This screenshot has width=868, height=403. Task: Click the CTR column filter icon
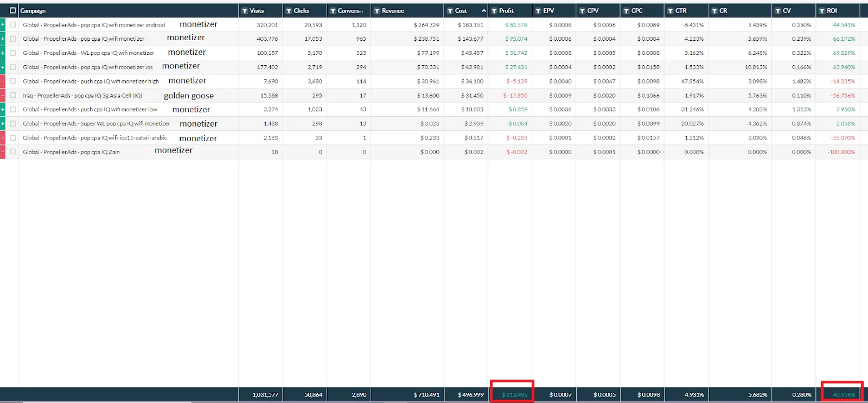click(670, 11)
